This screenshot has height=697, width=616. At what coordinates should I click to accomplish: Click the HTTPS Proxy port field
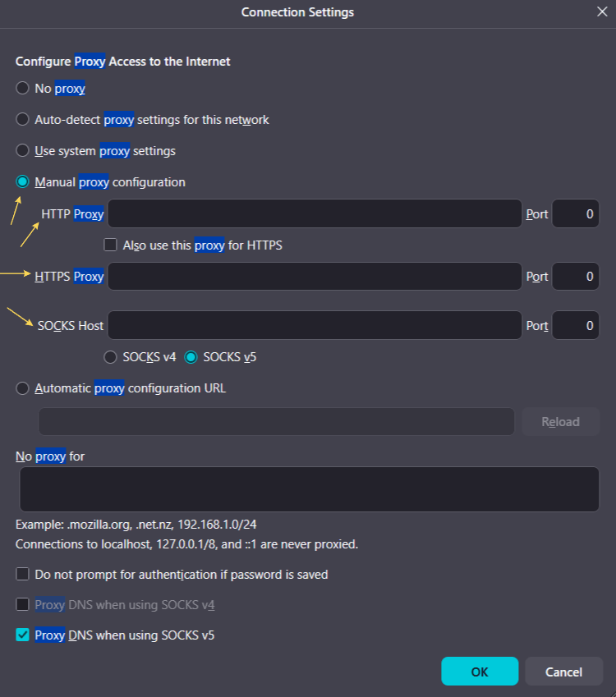(x=575, y=277)
